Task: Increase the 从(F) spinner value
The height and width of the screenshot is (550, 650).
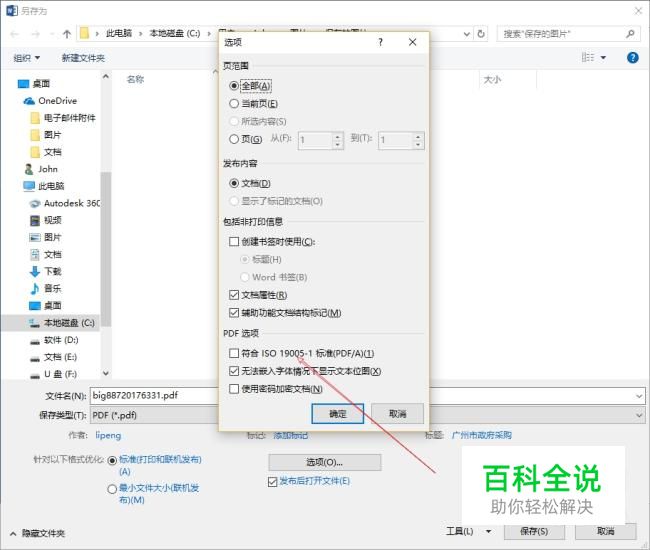Action: [x=338, y=136]
